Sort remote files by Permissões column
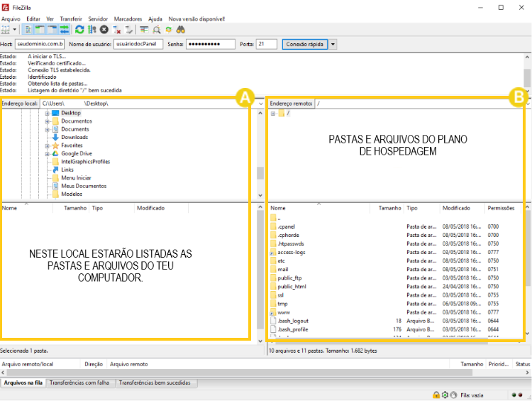Image resolution: width=532 pixels, height=401 pixels. 501,208
